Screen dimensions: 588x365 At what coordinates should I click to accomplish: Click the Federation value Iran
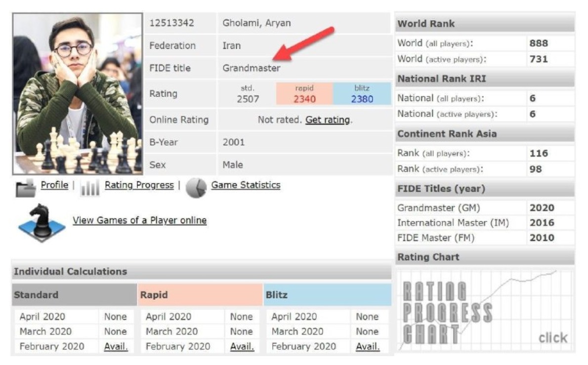pos(231,46)
